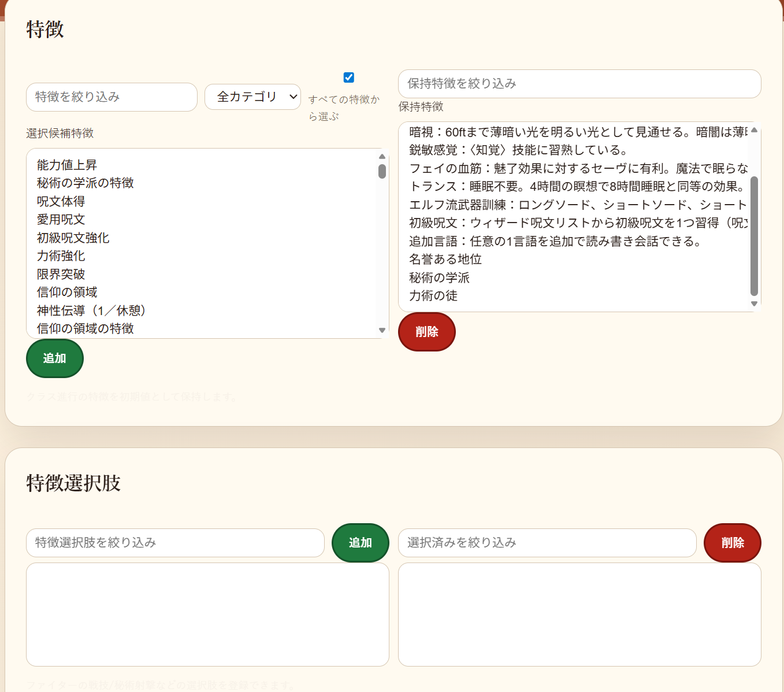This screenshot has width=784, height=692.
Task: Click the owned features scrollbar thumb
Action: pyautogui.click(x=754, y=236)
